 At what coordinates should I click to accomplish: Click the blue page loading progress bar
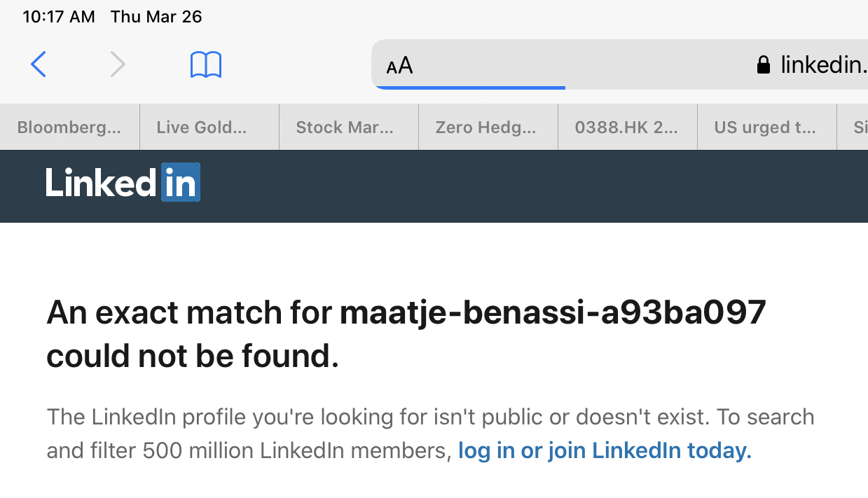[x=469, y=88]
